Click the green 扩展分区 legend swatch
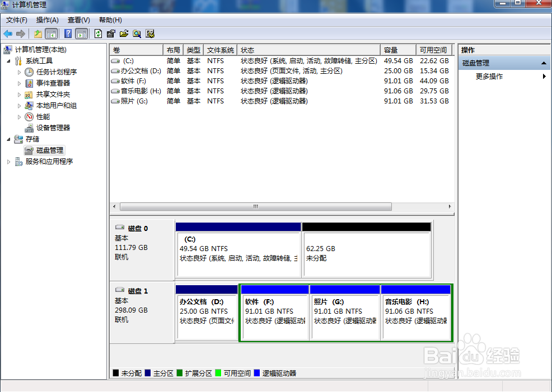Image resolution: width=552 pixels, height=392 pixels. pyautogui.click(x=180, y=373)
